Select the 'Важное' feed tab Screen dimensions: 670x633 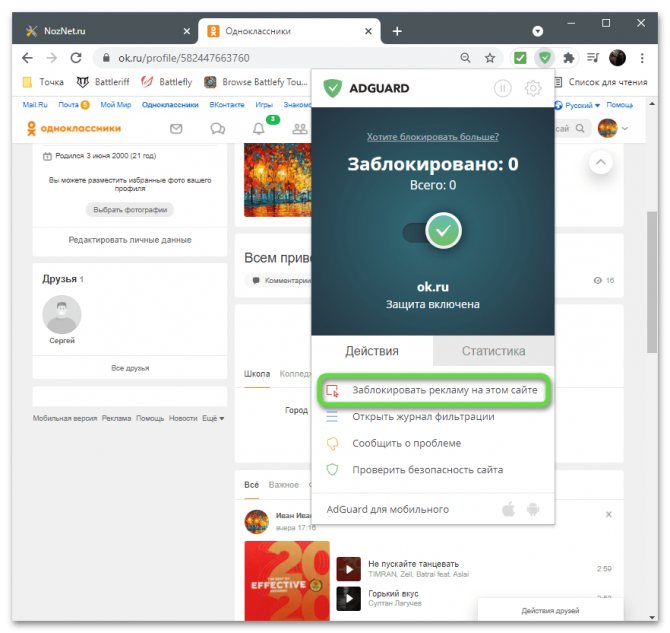pos(284,485)
